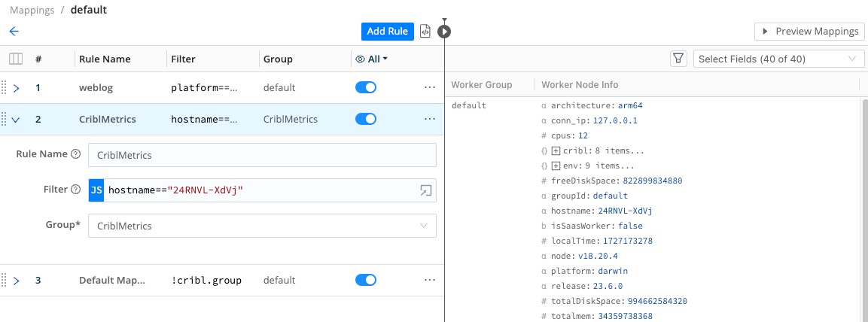The width and height of the screenshot is (868, 322).
Task: Toggle off the Default Mappings rule
Action: pos(365,280)
